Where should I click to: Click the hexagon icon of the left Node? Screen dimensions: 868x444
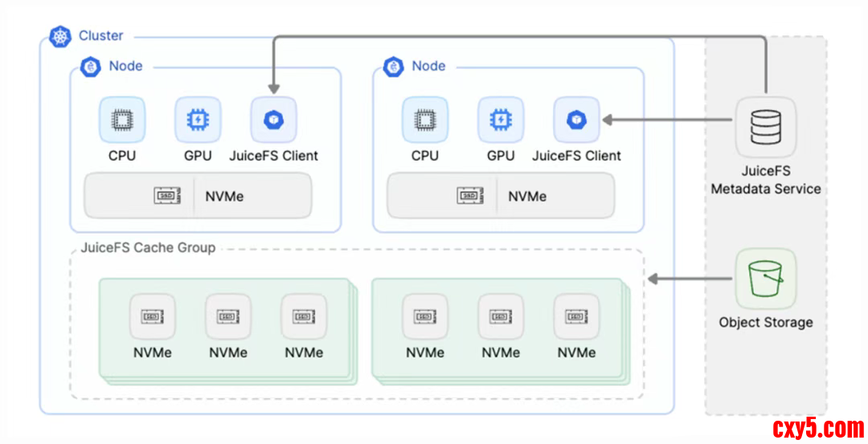(91, 67)
